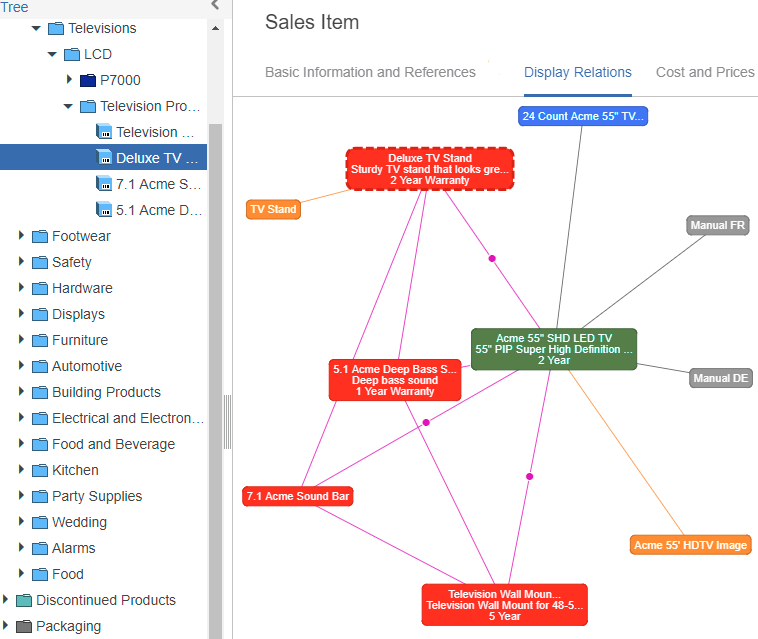The width and height of the screenshot is (758, 639).
Task: Click magenta dot between TV Stand and Acme TV
Action: coord(492,259)
